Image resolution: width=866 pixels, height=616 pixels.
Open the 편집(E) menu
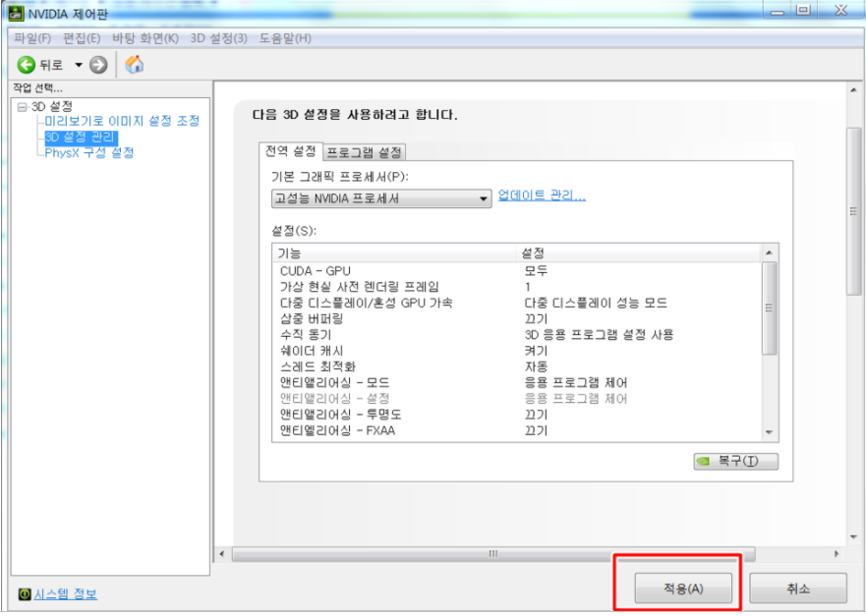coord(82,38)
